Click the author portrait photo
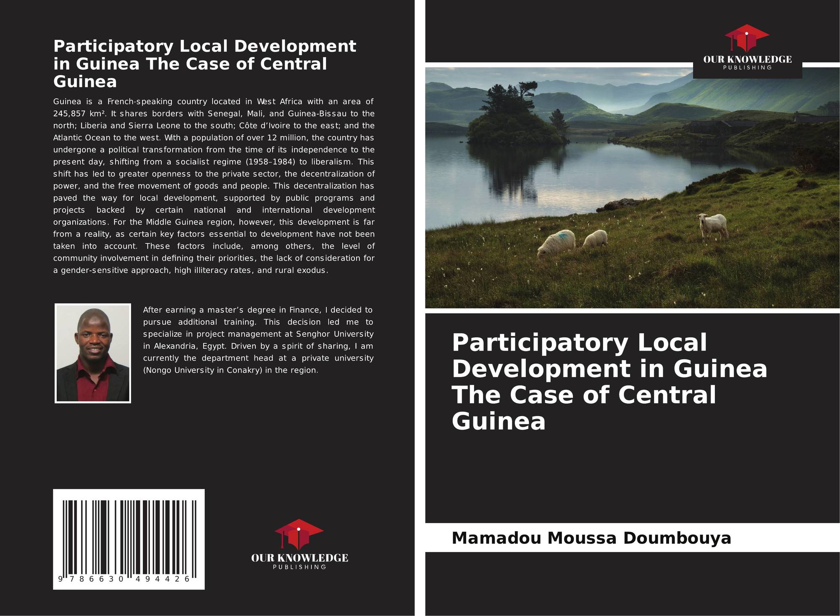 pyautogui.click(x=93, y=353)
